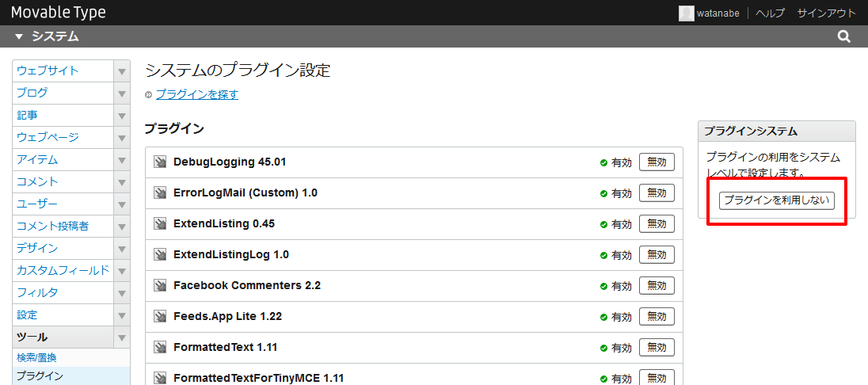Expand the ブログ sidebar arrow
This screenshot has height=385, width=868.
click(122, 93)
